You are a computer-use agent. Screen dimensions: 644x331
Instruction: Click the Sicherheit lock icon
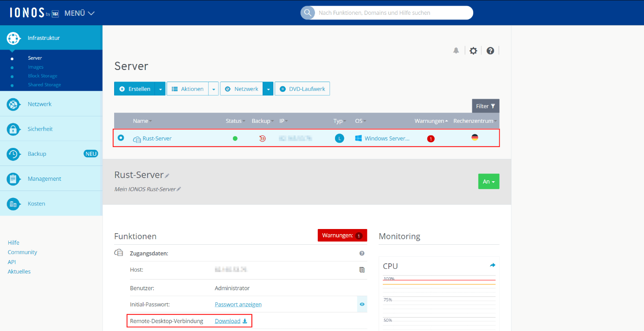coord(13,129)
